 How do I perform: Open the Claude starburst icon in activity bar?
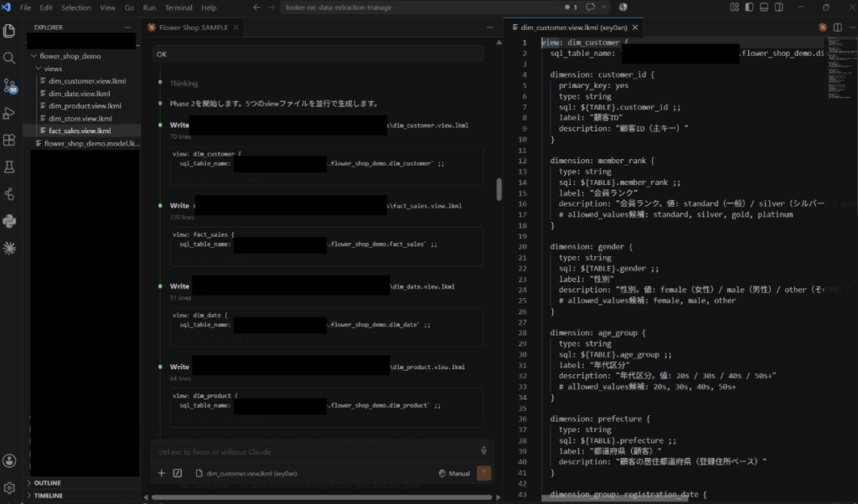[9, 248]
